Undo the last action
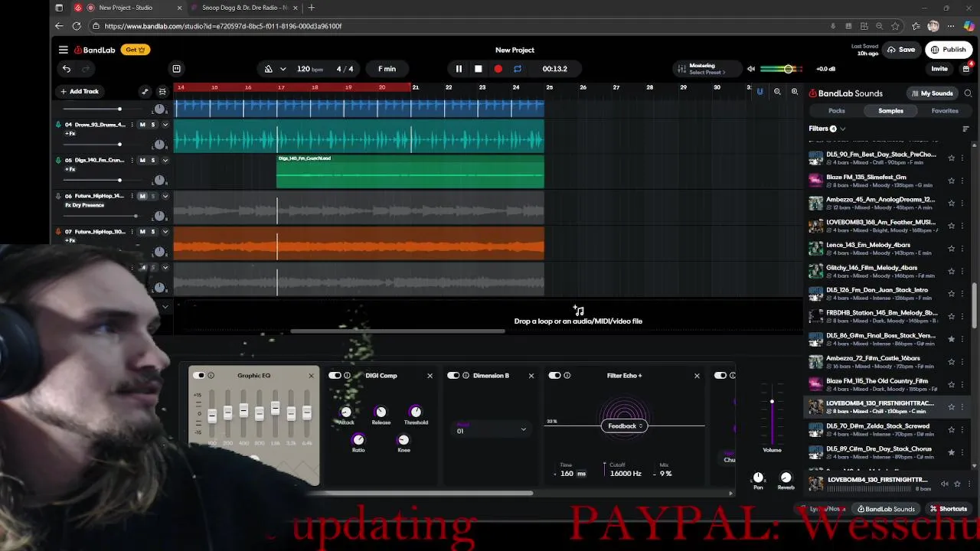Viewport: 980px width, 551px height. [67, 69]
